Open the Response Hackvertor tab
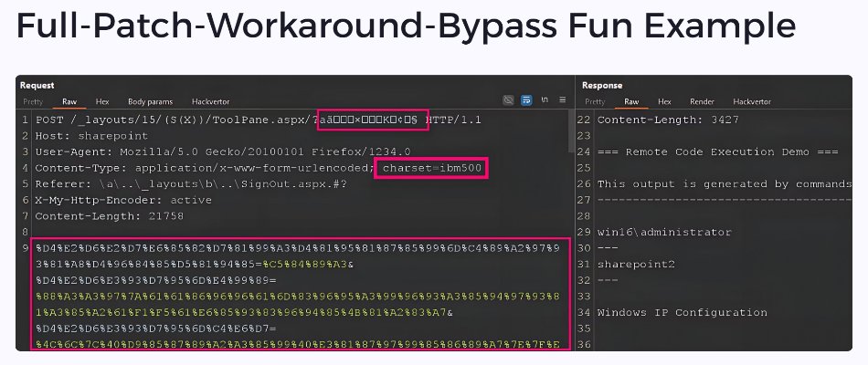This screenshot has width=868, height=365. coord(752,102)
